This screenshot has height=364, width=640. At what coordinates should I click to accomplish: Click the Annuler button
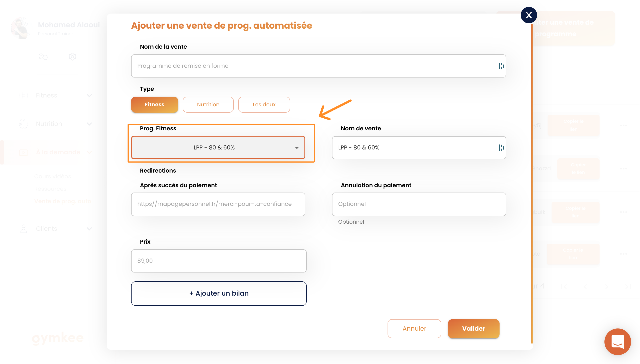coord(414,328)
